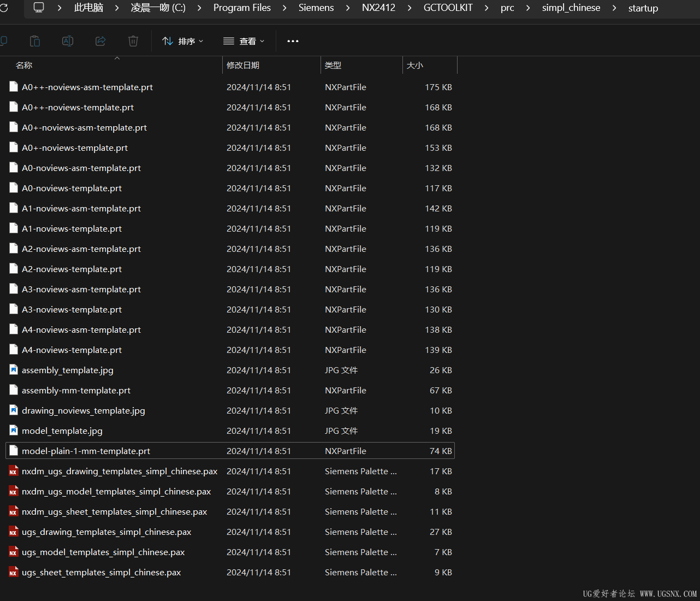This screenshot has width=700, height=601.
Task: Click file icon of A0++-noviews-asm-template.prt
Action: point(14,86)
